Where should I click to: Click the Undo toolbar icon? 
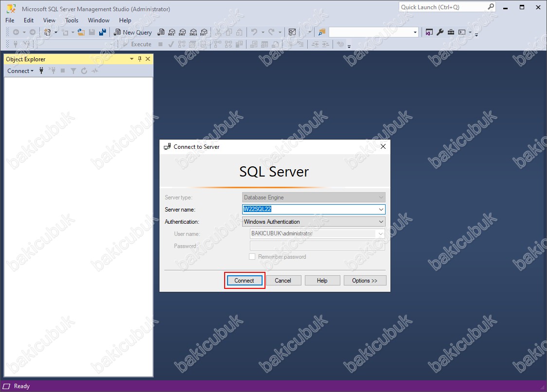[x=254, y=32]
